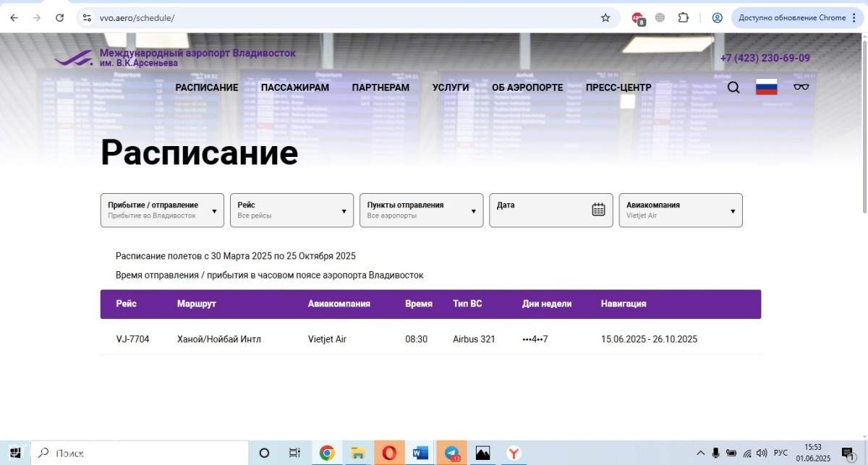Check the battery status tray icon
This screenshot has width=868, height=465.
coord(731,453)
